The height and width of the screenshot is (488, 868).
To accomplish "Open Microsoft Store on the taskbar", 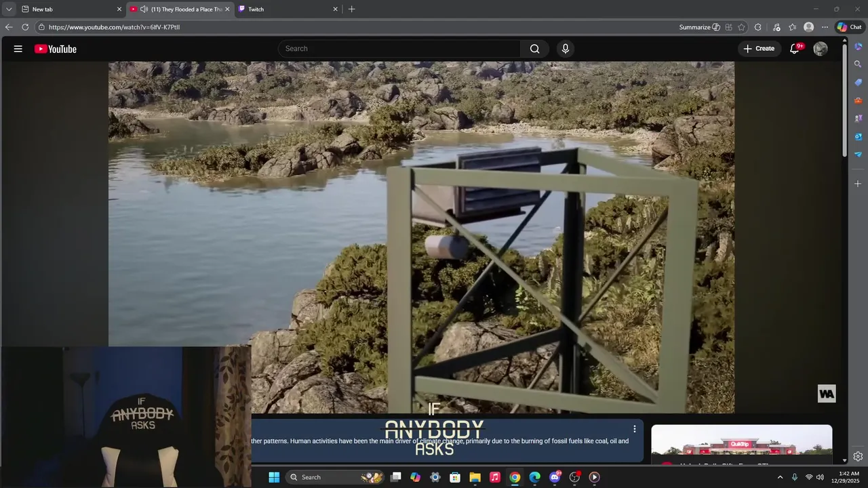I will [455, 477].
